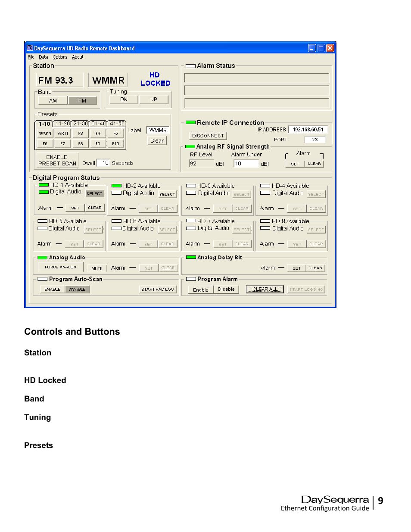Disconnect the remote IP connection
Viewport: 411px width, 532px height.
[x=208, y=136]
